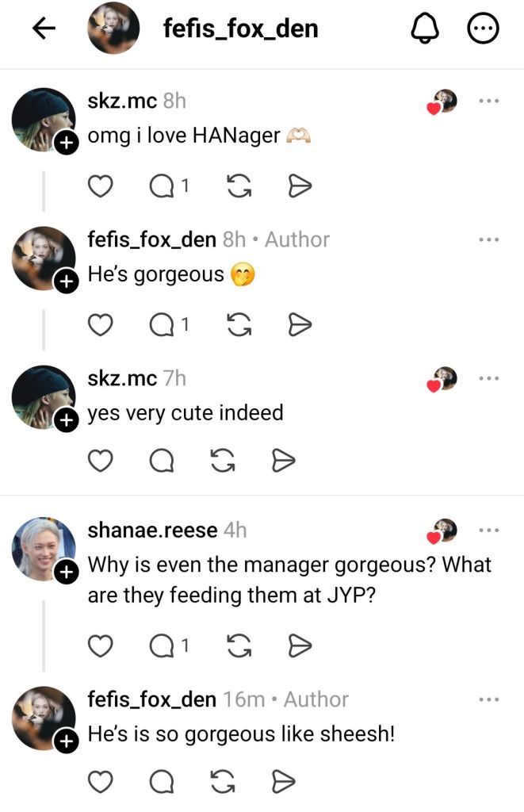Reply to "He's is so gorgeous like sheesh!"
The image size is (524, 812).
(162, 782)
